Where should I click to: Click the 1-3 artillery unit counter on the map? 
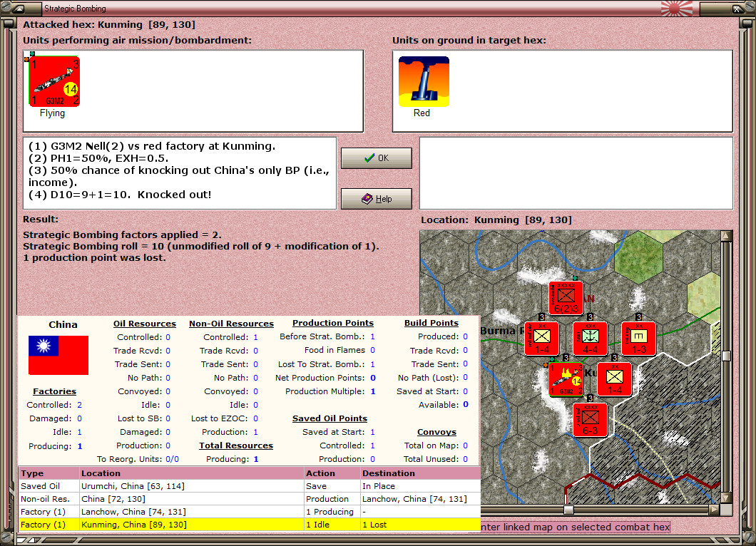(x=639, y=339)
